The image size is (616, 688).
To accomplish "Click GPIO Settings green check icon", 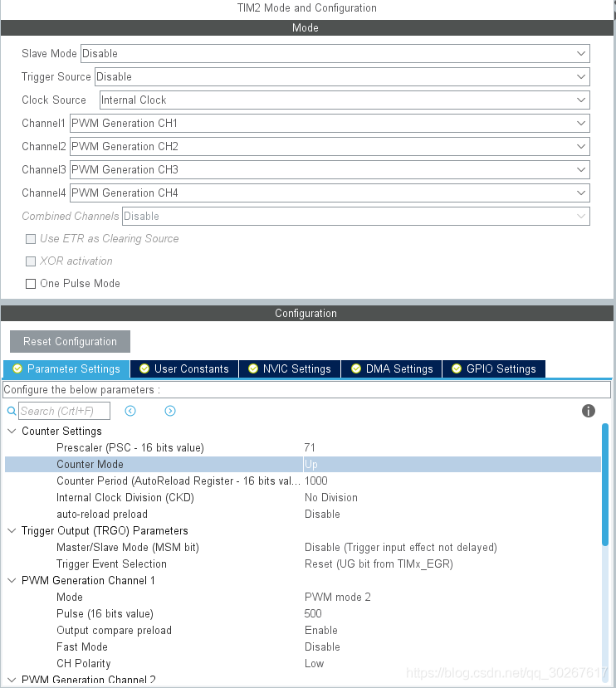I will pos(457,368).
